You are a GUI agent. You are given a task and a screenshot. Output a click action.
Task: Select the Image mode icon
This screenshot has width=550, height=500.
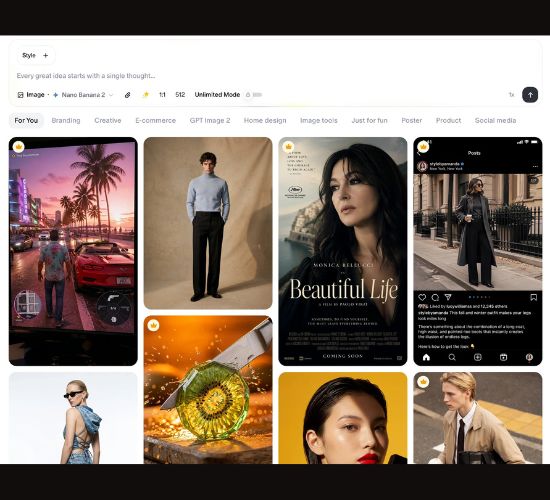(21, 95)
